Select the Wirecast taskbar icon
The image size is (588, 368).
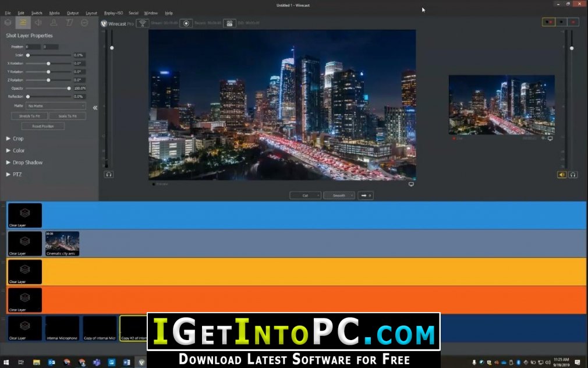coord(141,362)
